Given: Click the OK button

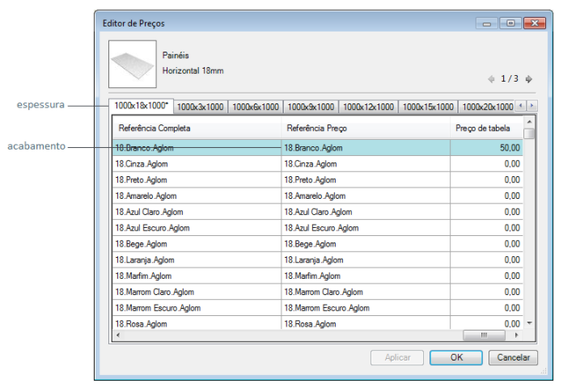Looking at the screenshot, I should pyautogui.click(x=456, y=357).
